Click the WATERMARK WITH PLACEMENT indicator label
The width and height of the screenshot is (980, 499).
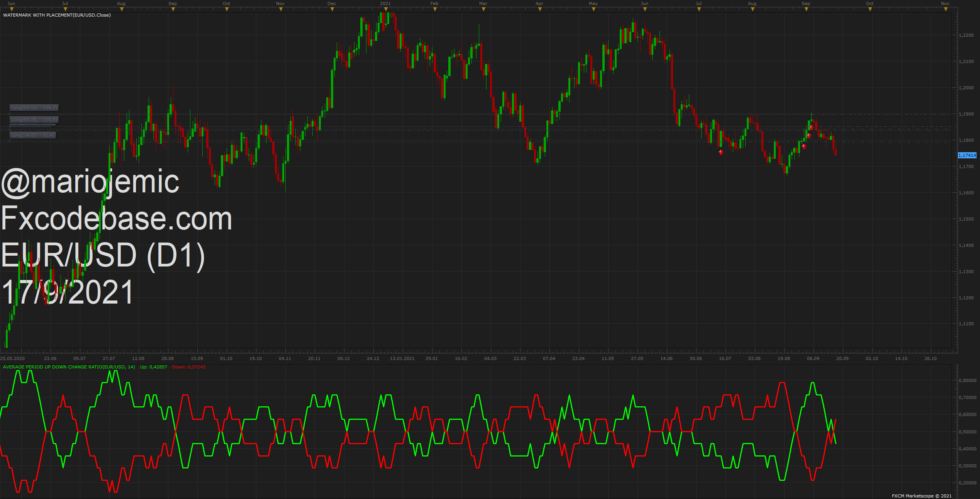(57, 15)
